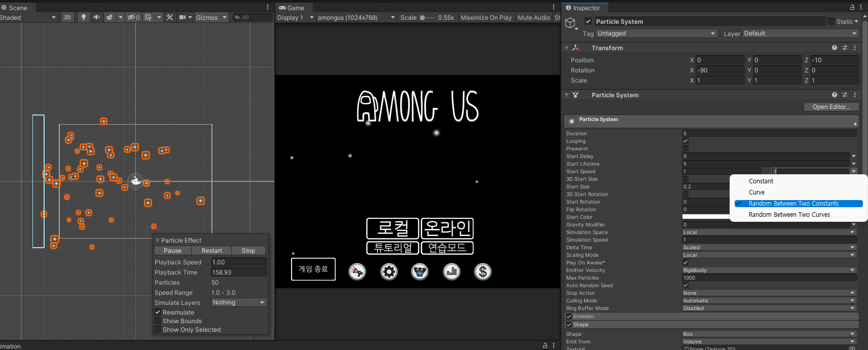868x350 pixels.
Task: Open Transform component presets icon
Action: pos(845,48)
